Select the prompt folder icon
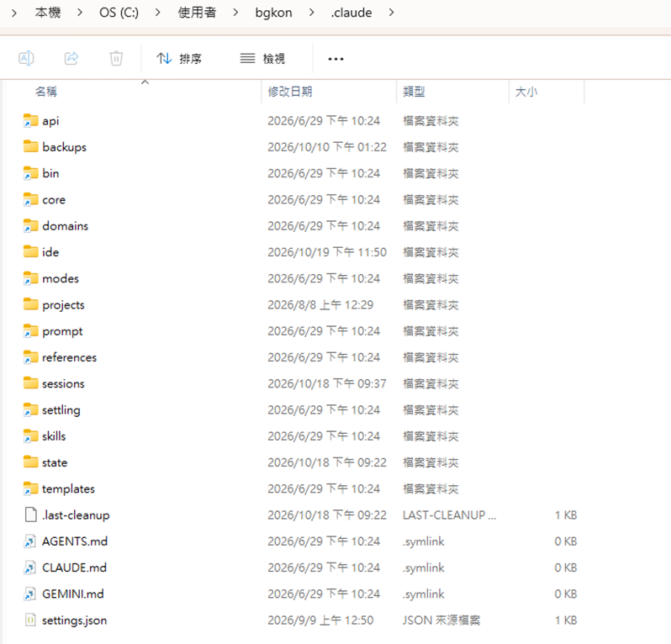The image size is (671, 644). (x=31, y=330)
